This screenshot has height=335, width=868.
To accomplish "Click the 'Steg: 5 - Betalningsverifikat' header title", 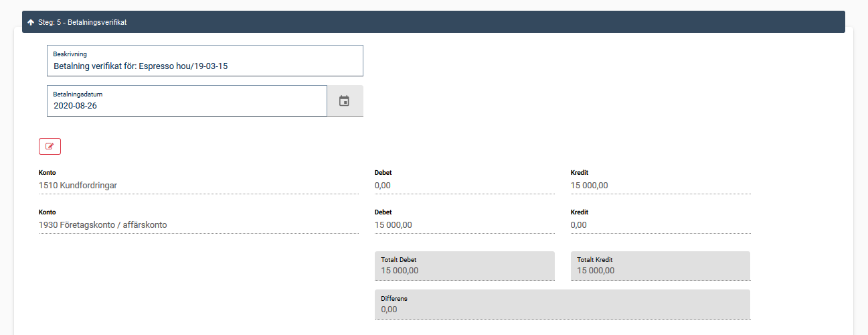I will (82, 22).
